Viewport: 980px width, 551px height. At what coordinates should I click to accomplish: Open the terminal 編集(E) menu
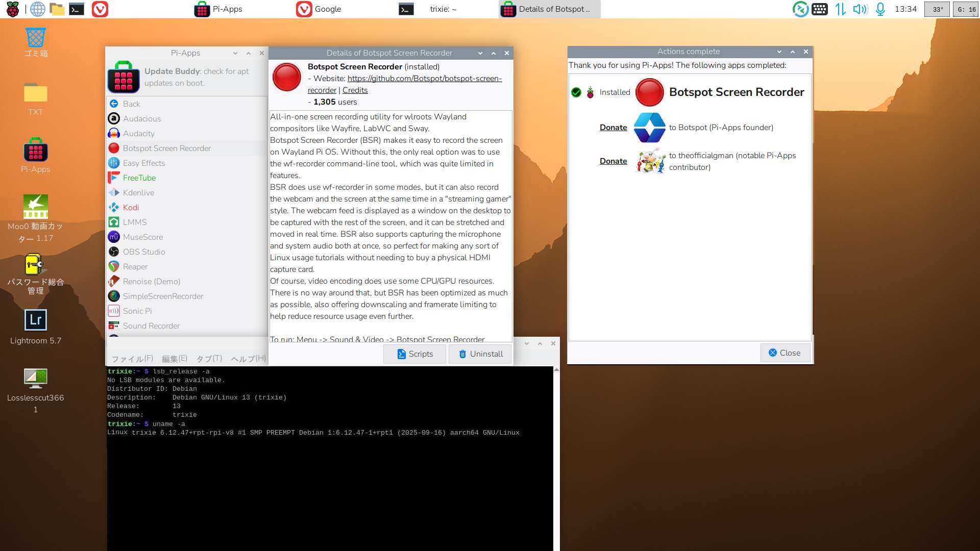(175, 359)
